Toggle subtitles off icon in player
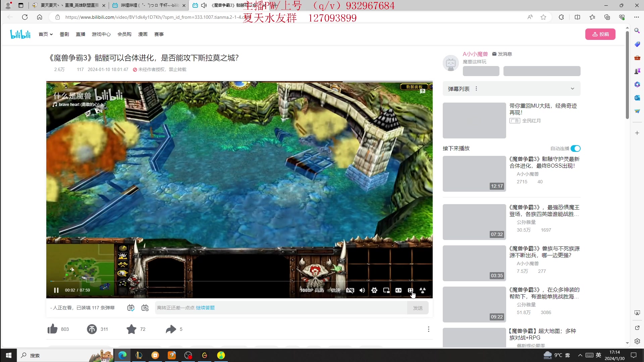Screen dimensions: 644x362 (x=350, y=290)
